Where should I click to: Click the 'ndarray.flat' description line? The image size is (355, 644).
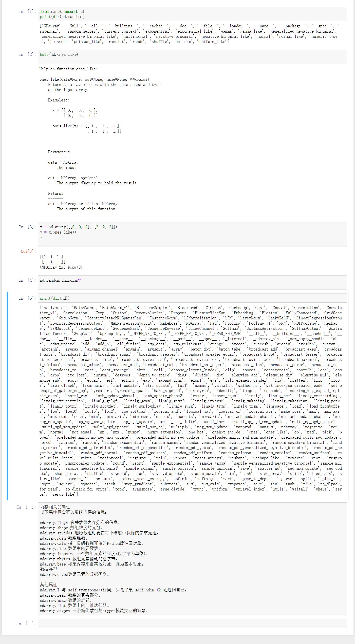tap(75, 605)
